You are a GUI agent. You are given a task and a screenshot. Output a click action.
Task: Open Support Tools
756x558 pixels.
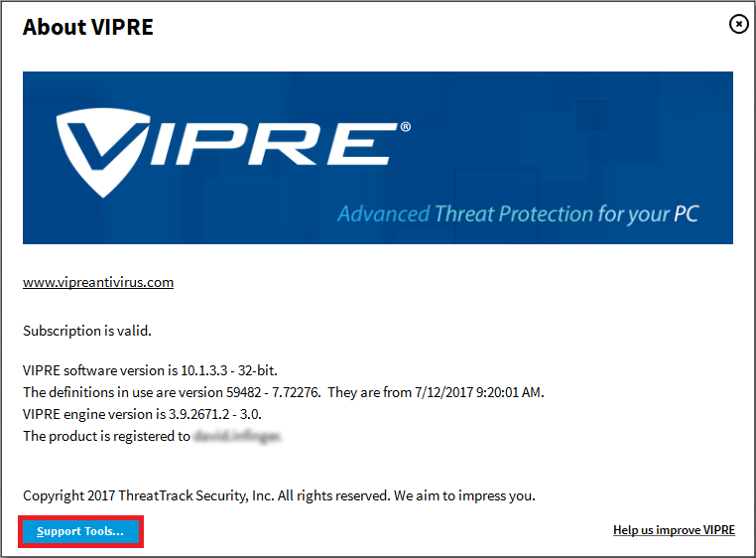click(x=80, y=531)
